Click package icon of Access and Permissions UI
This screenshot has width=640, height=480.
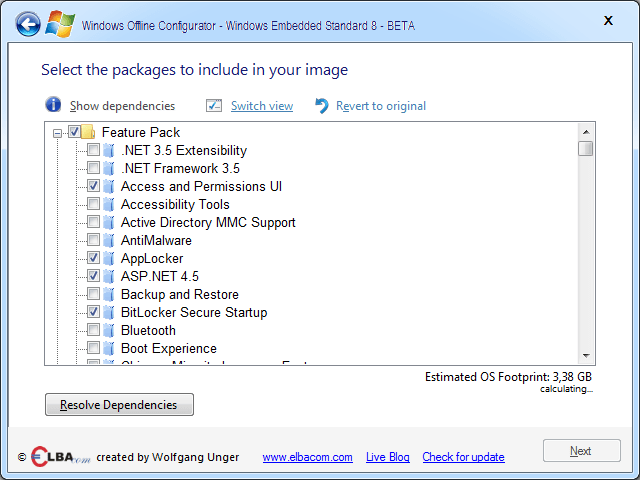click(109, 186)
